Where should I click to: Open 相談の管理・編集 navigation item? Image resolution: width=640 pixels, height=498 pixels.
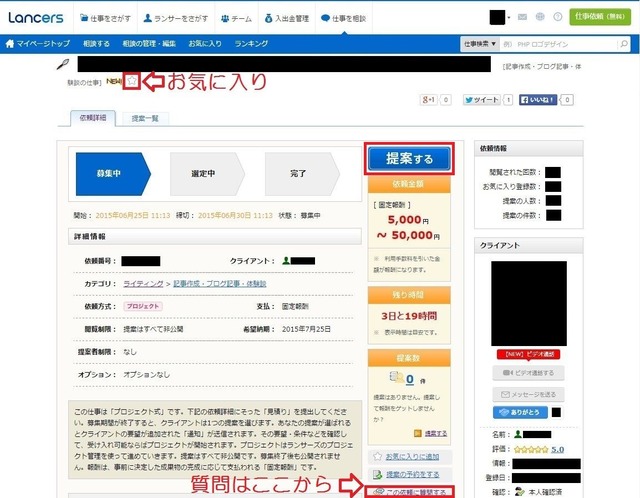click(x=149, y=44)
